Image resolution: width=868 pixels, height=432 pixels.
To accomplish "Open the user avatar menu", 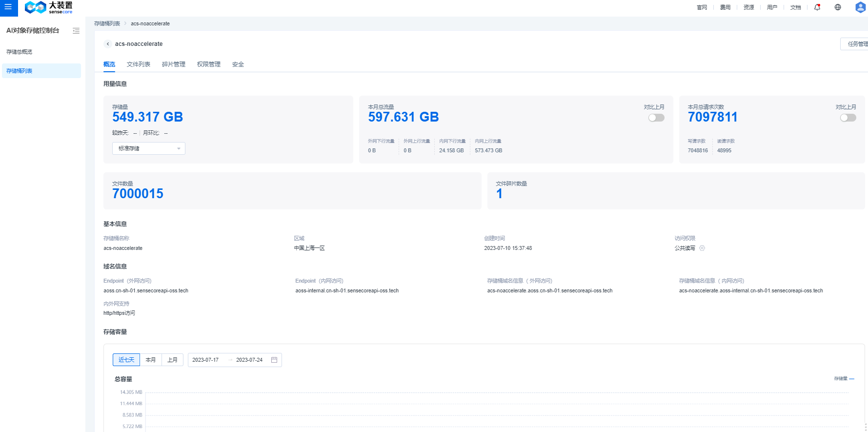I will coord(860,7).
